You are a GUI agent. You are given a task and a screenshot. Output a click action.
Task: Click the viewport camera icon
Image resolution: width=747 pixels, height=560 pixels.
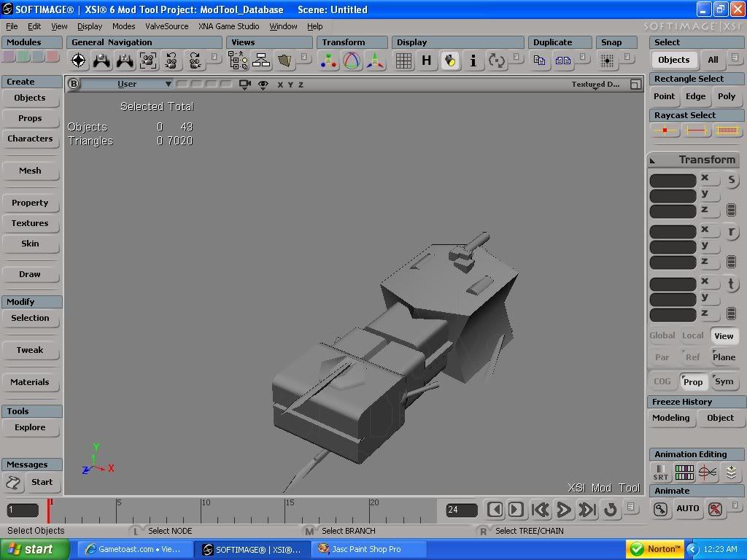pos(245,85)
